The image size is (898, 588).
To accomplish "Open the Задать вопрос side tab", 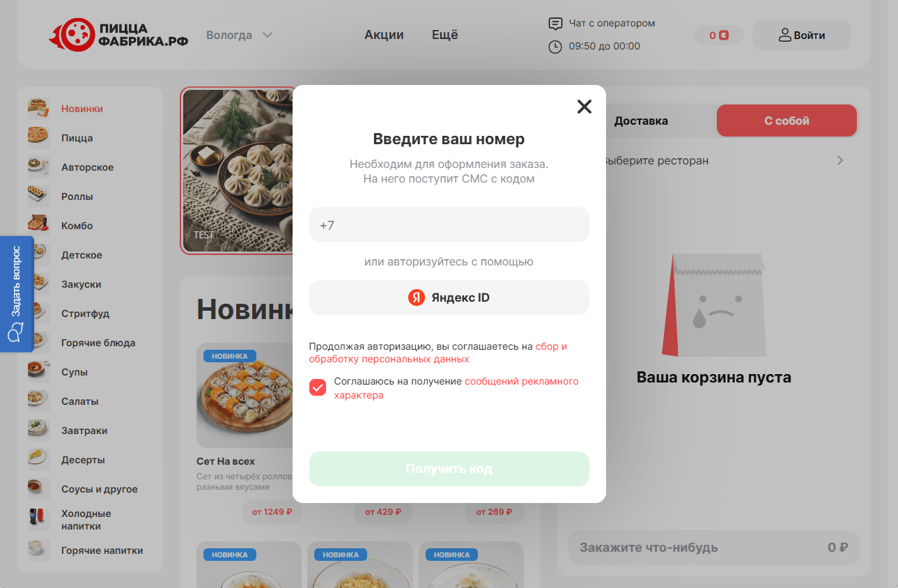I will click(x=17, y=294).
